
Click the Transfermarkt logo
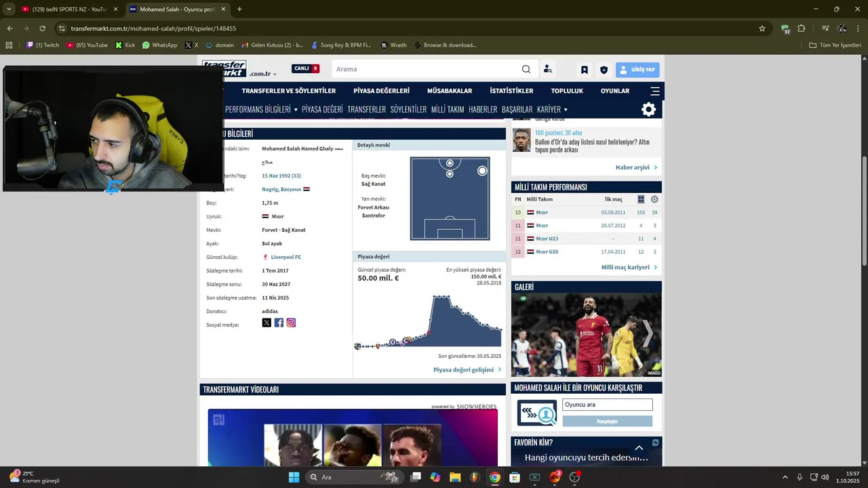pyautogui.click(x=224, y=69)
